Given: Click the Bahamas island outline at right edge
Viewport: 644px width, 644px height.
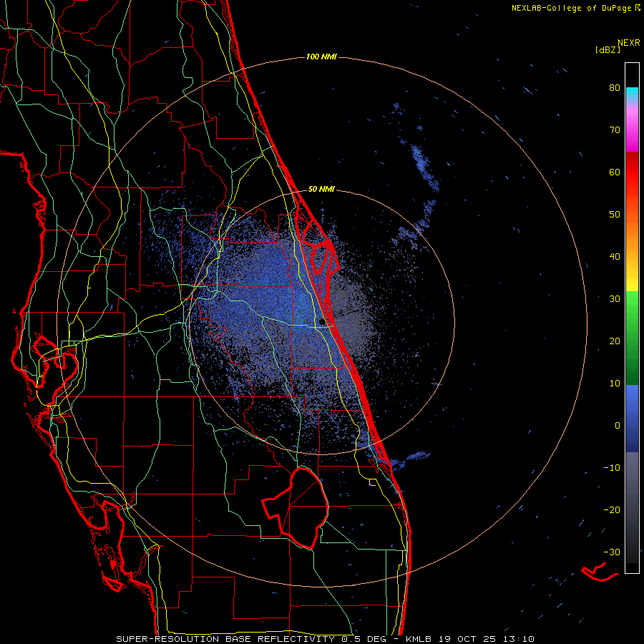Looking at the screenshot, I should coord(600,572).
